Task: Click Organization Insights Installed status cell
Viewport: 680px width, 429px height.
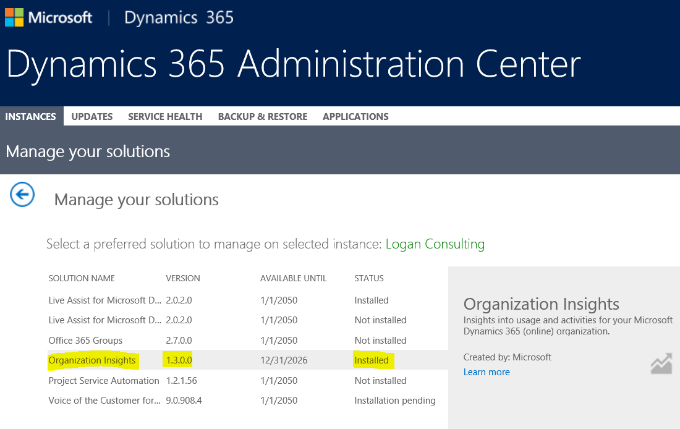Action: point(371,360)
